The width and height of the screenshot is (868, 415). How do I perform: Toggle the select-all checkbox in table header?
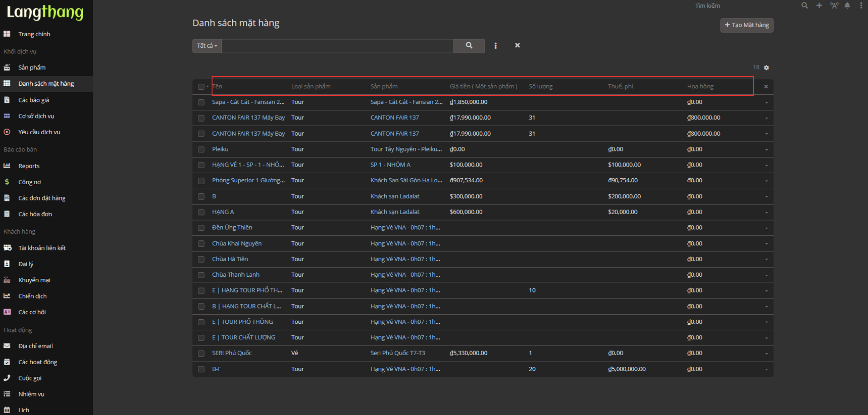pyautogui.click(x=201, y=87)
